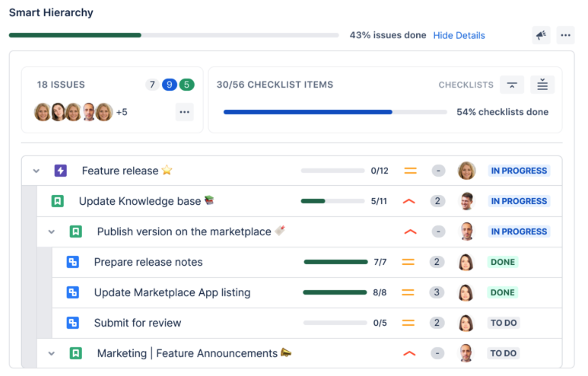
Task: Click the story icon beside Update Knowledge base
Action: pyautogui.click(x=57, y=201)
